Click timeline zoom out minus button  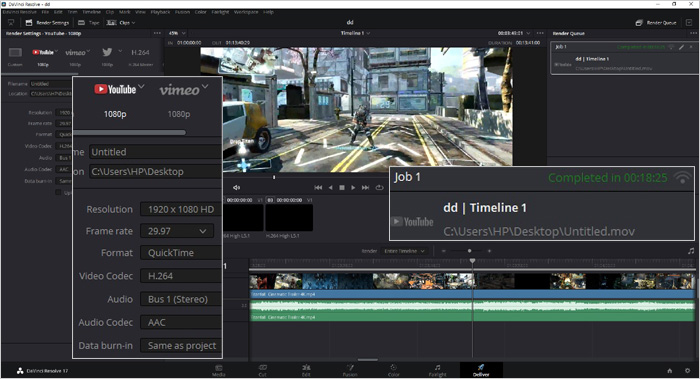pos(444,251)
